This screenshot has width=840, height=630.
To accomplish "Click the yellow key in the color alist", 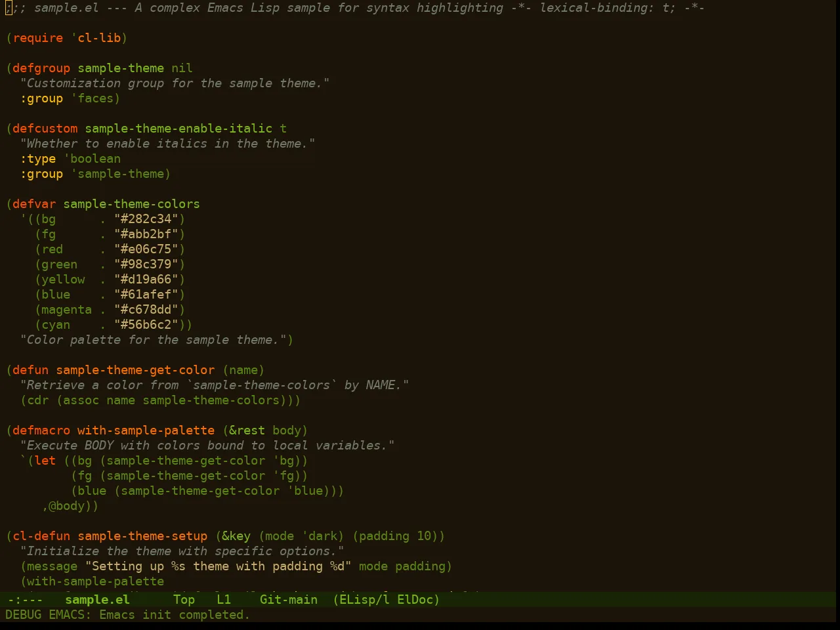I will [63, 280].
